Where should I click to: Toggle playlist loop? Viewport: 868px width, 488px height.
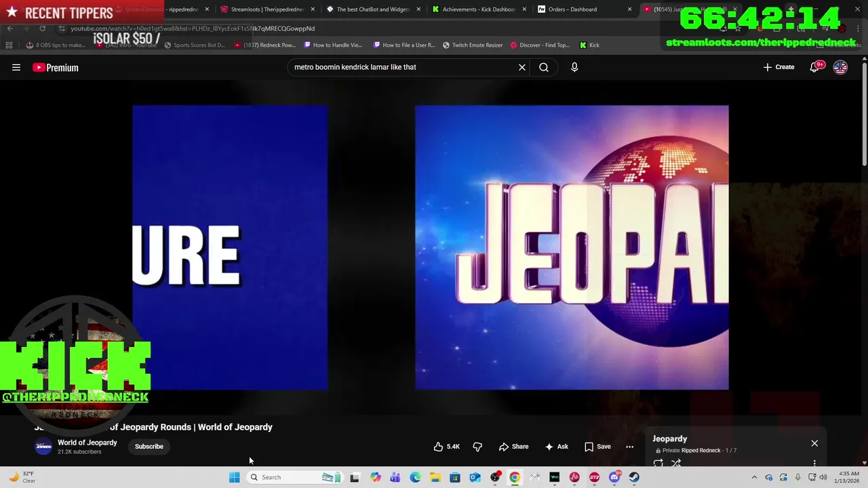pyautogui.click(x=658, y=463)
